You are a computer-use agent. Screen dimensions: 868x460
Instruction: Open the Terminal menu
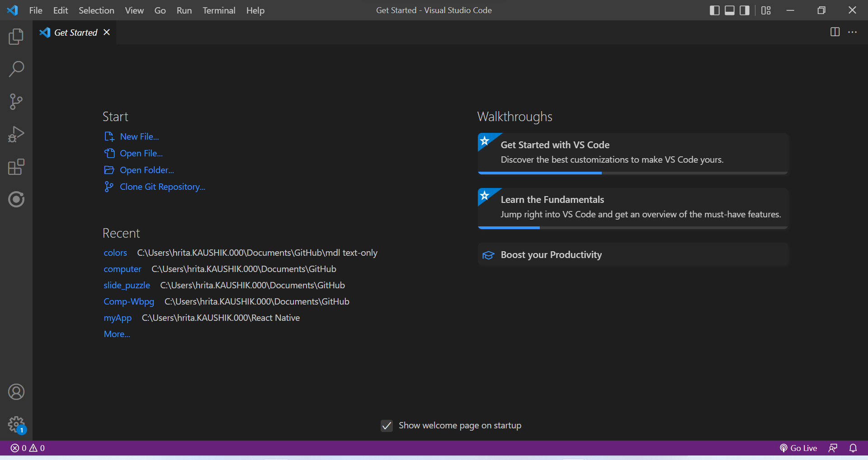[219, 10]
